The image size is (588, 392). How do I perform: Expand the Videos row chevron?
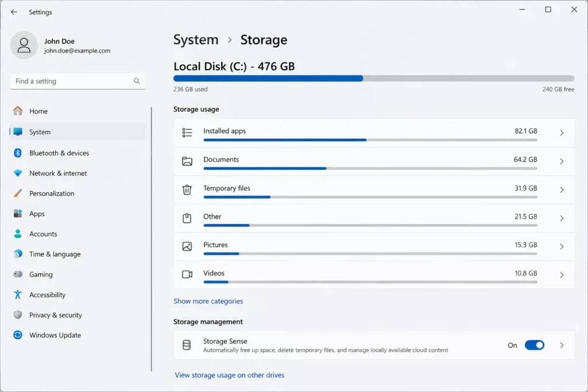pos(562,275)
